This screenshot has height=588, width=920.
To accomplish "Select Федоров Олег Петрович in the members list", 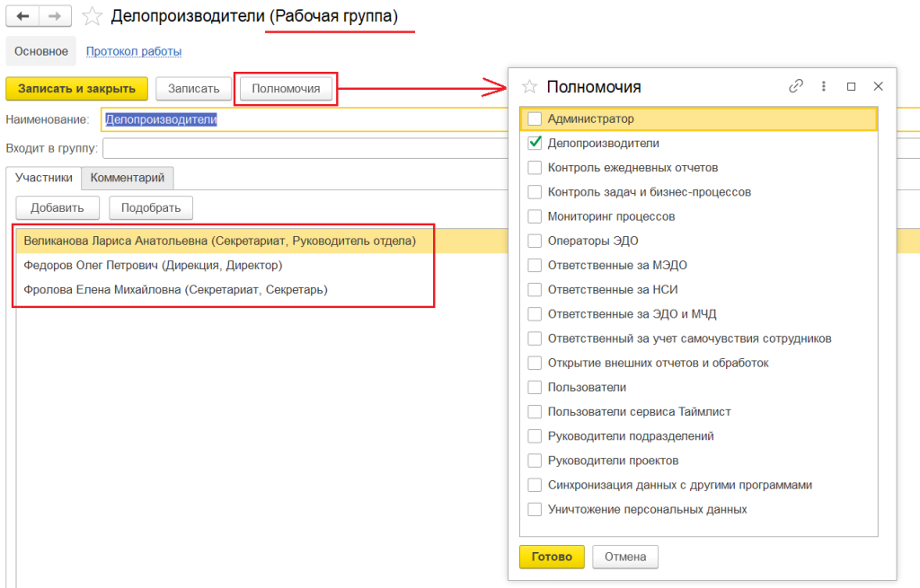I will tap(153, 266).
